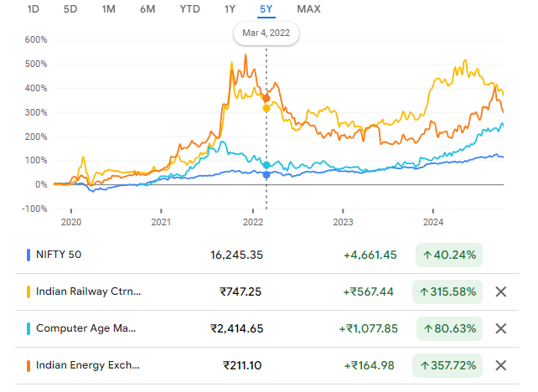Viewport: 538px width, 392px height.
Task: Click the +₹1,077.85 change value
Action: click(368, 328)
